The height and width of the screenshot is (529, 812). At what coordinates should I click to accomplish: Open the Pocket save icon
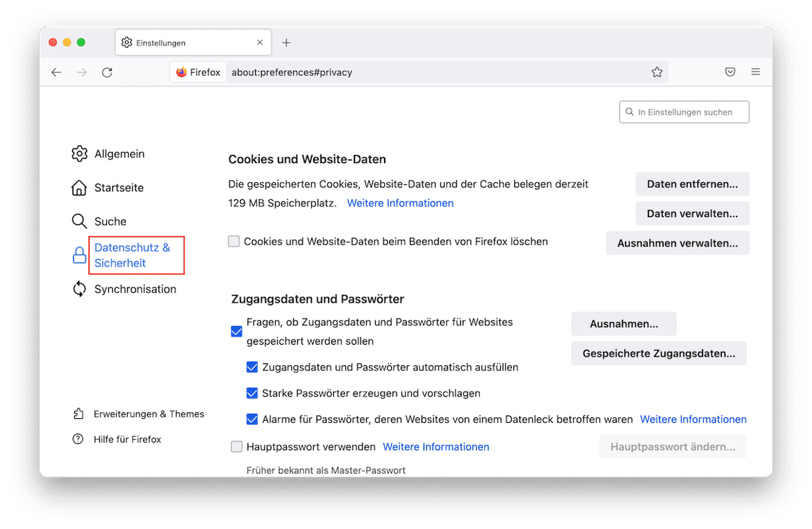click(730, 72)
